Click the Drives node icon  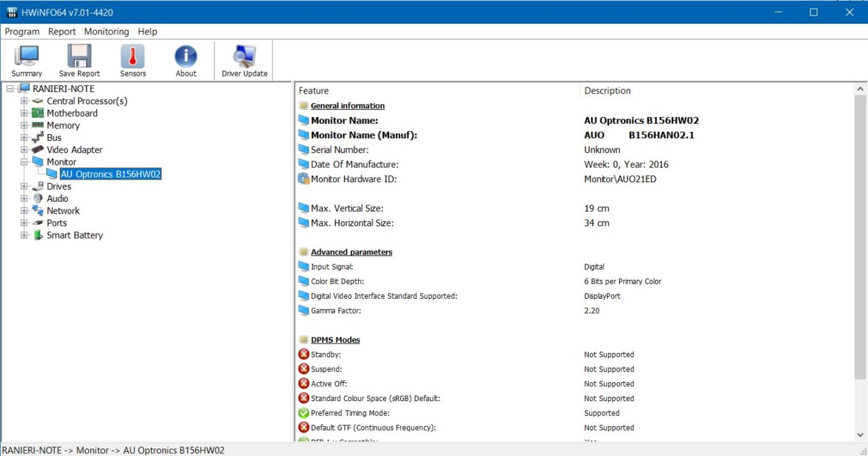pos(37,186)
